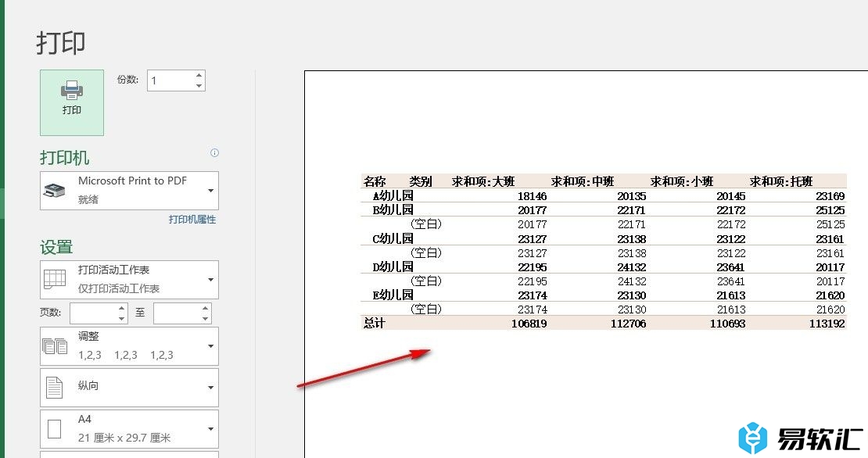Decrease copies with the down stepper arrow

tap(199, 86)
